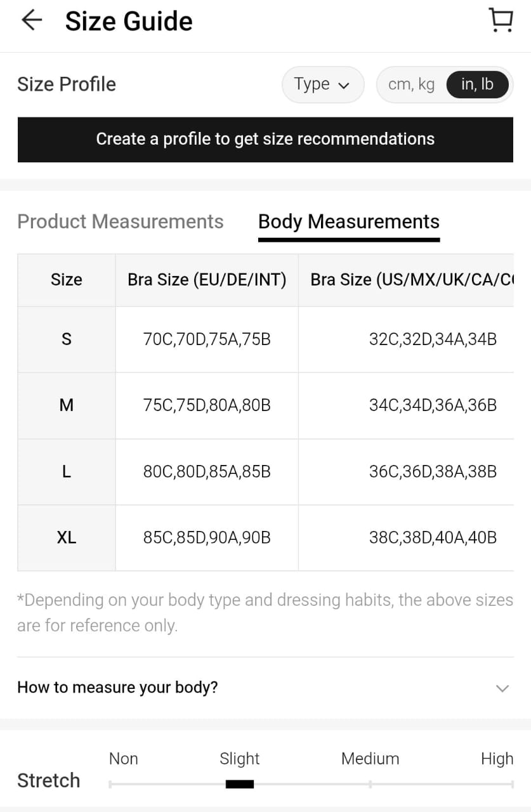Click the Bra Size (EU/DE/INT) column header

coord(207,280)
